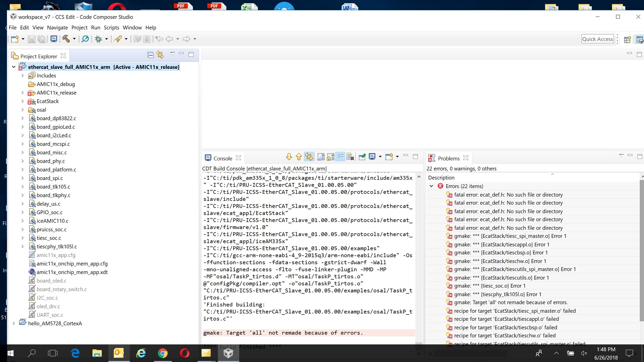Close the Problems tab
644x362 pixels.
click(465, 158)
